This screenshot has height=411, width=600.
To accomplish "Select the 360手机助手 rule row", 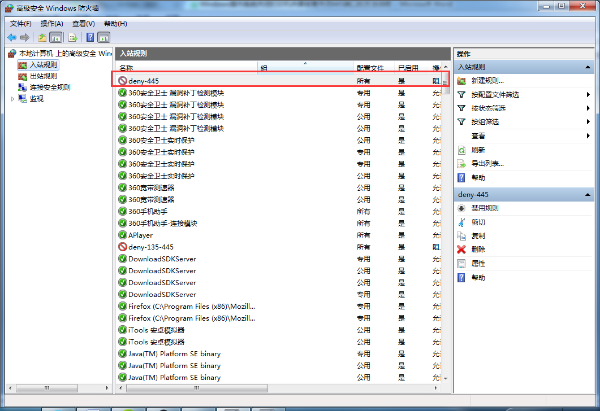I will (279, 211).
